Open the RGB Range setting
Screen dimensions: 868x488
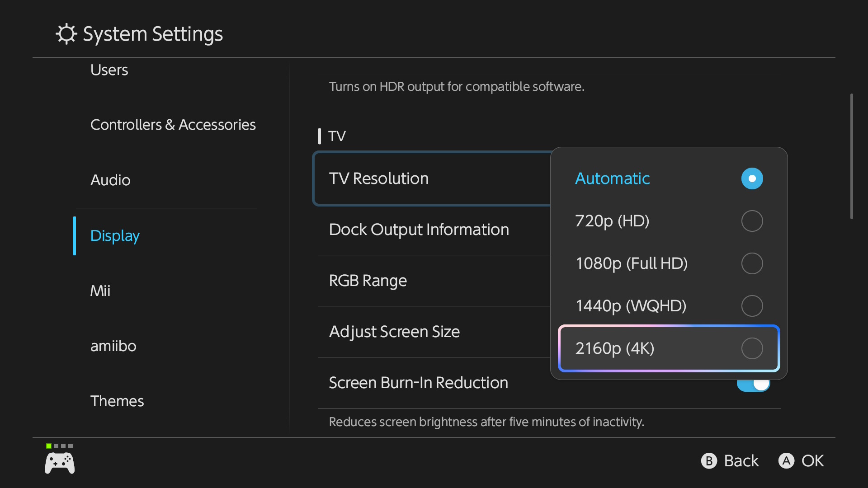point(434,281)
